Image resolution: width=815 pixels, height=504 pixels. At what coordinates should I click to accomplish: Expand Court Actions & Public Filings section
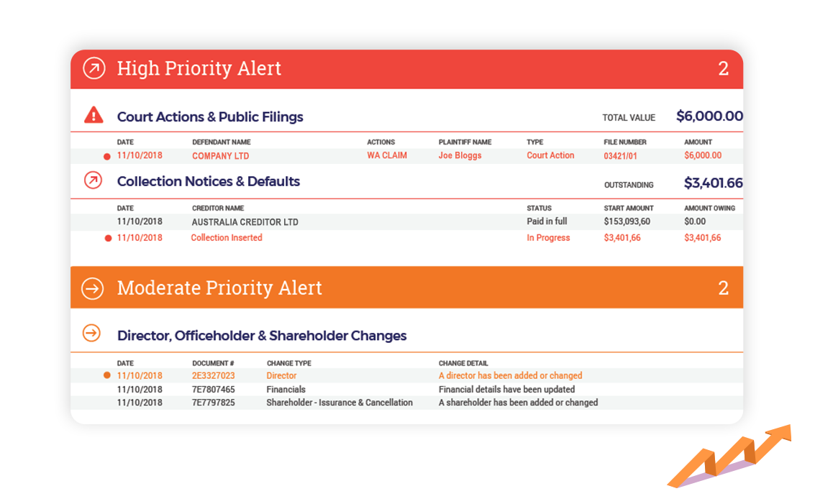click(210, 117)
